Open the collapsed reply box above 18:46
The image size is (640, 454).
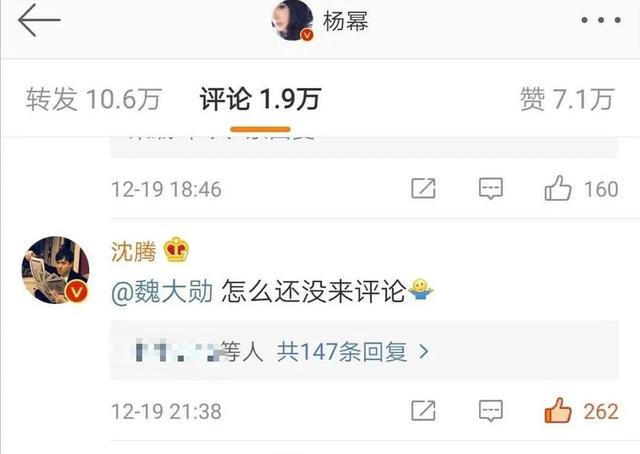click(x=364, y=147)
